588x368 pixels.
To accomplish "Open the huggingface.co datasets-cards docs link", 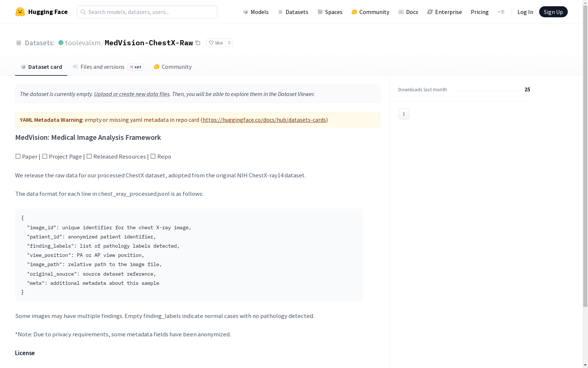I will coord(264,120).
